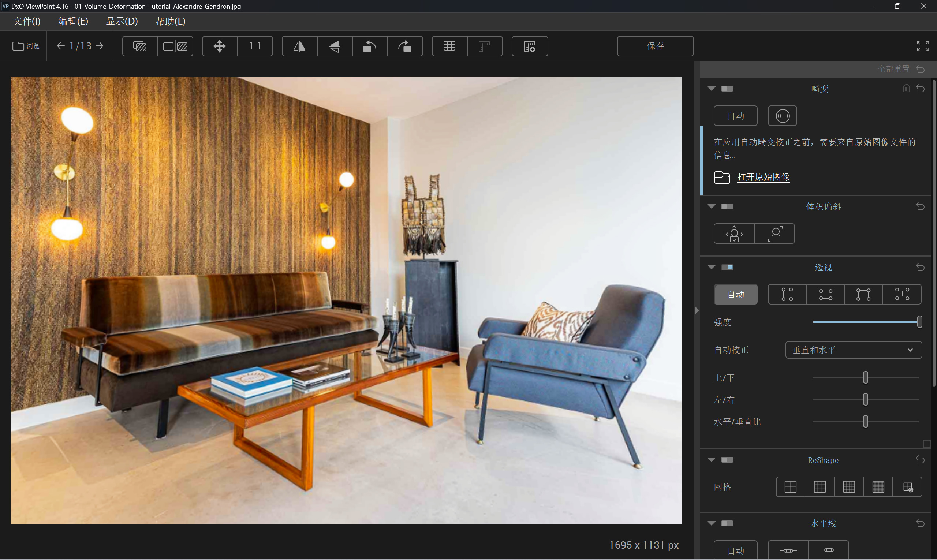Rotate image right with toolbar icon
Viewport: 937px width, 560px height.
(405, 46)
